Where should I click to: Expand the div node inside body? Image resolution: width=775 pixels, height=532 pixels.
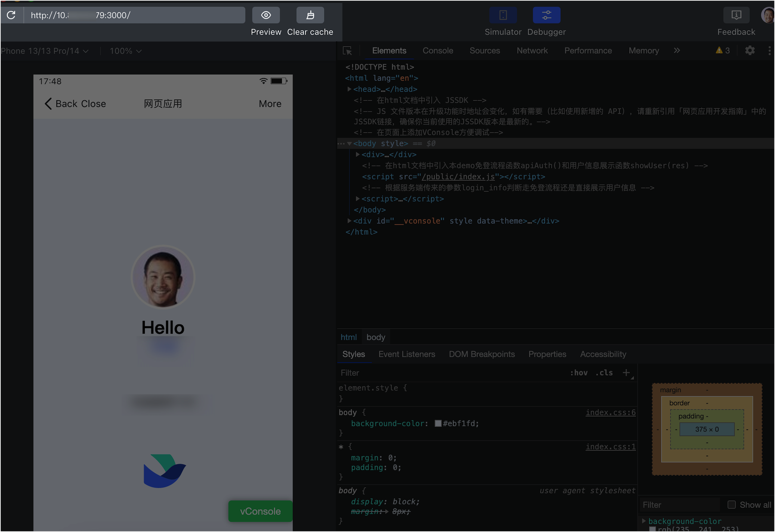tap(358, 154)
